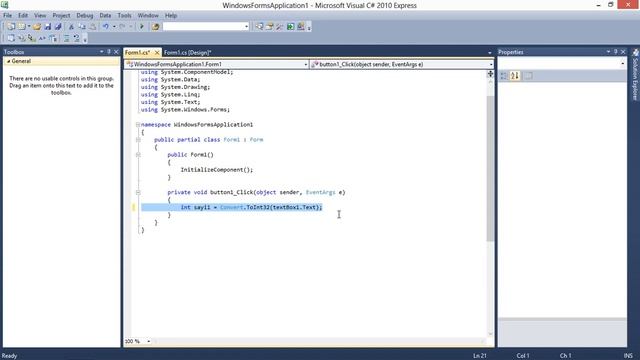Open the Project menu
640x360 pixels.
[61, 16]
